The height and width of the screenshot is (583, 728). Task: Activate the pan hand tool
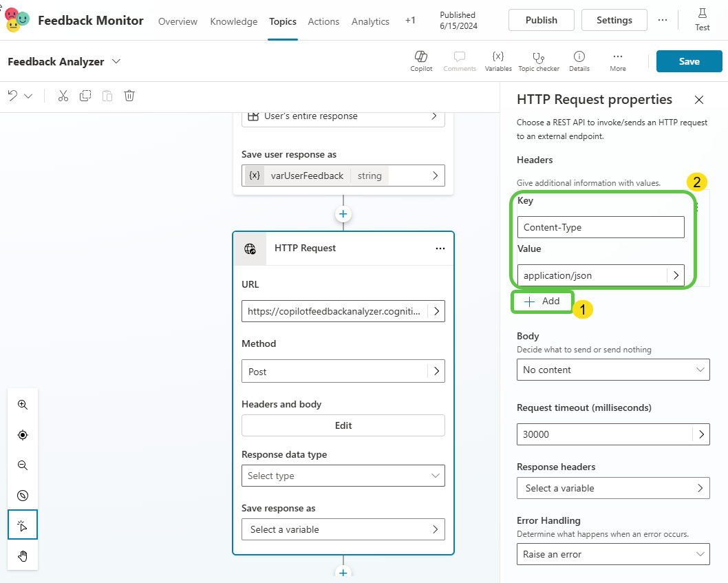click(23, 555)
